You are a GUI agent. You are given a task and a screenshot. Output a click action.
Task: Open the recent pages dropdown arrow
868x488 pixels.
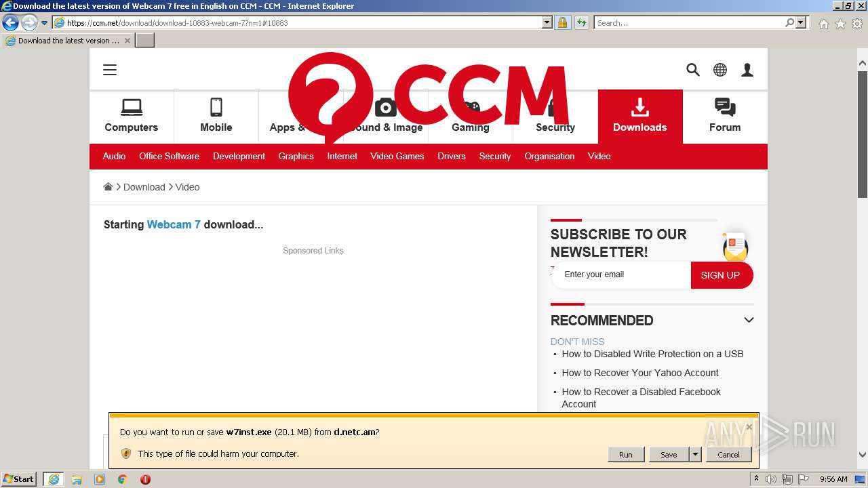point(44,22)
